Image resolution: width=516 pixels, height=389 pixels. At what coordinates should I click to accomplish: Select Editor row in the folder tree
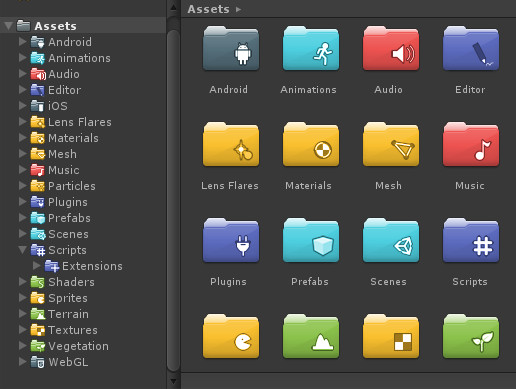(x=83, y=90)
